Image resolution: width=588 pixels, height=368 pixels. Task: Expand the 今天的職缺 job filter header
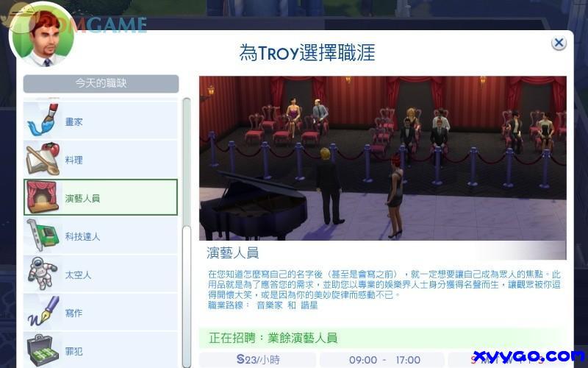pyautogui.click(x=101, y=83)
